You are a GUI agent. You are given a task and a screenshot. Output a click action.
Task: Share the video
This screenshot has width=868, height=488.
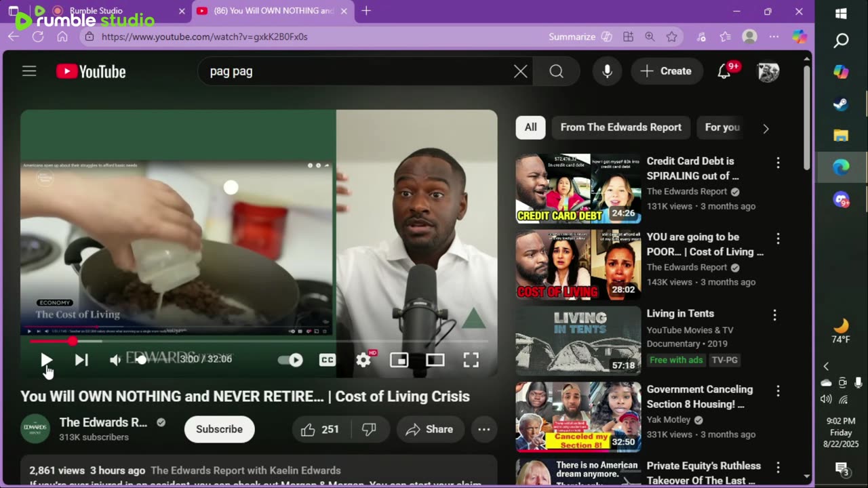click(x=429, y=430)
